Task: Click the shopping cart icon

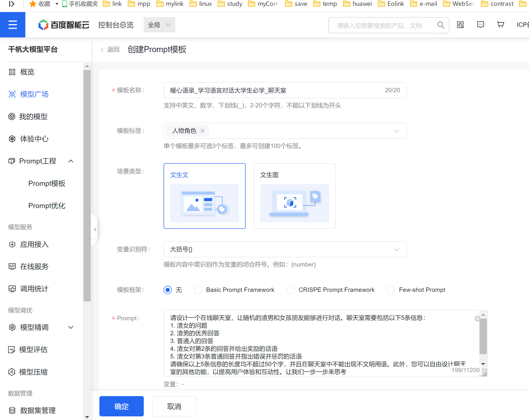Action: [500, 25]
